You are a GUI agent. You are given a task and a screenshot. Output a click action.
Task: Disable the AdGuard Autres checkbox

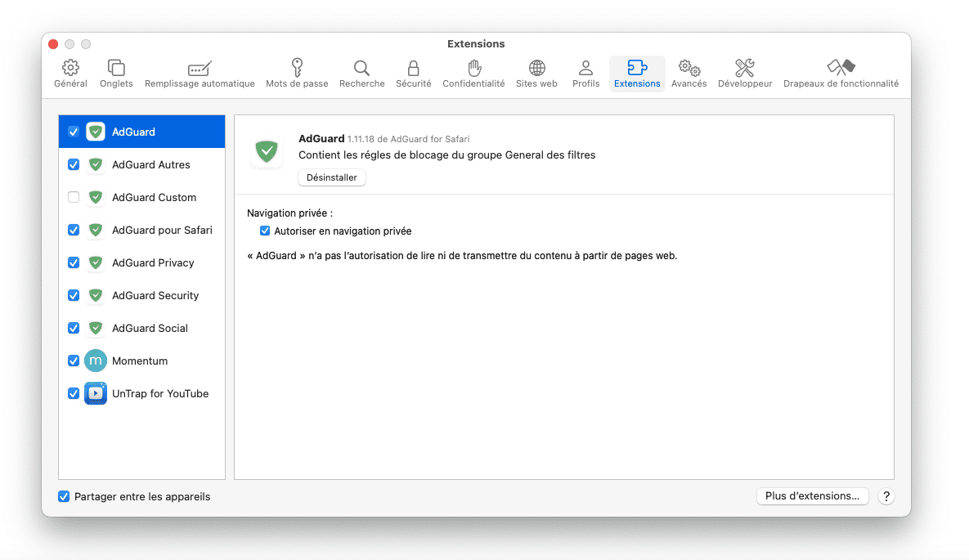(74, 164)
